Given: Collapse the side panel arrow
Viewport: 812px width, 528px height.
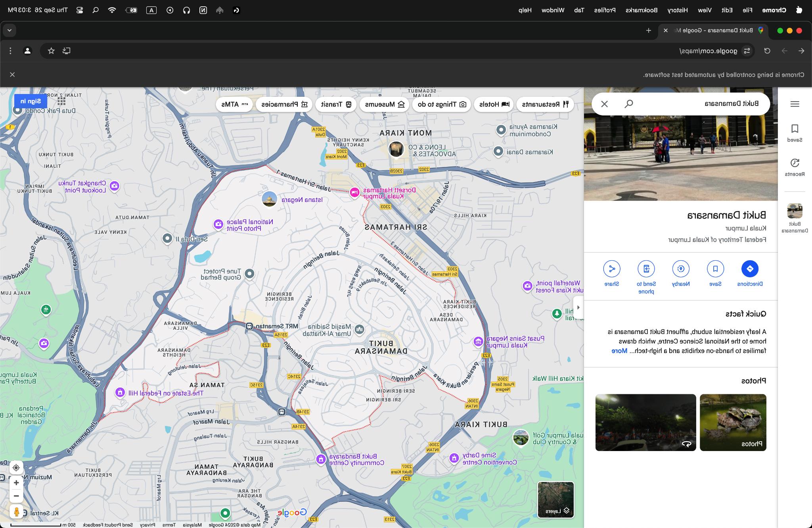Looking at the screenshot, I should 578,307.
